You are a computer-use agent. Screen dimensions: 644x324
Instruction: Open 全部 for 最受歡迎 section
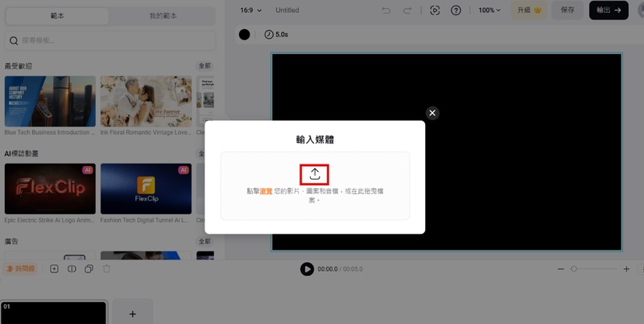204,66
